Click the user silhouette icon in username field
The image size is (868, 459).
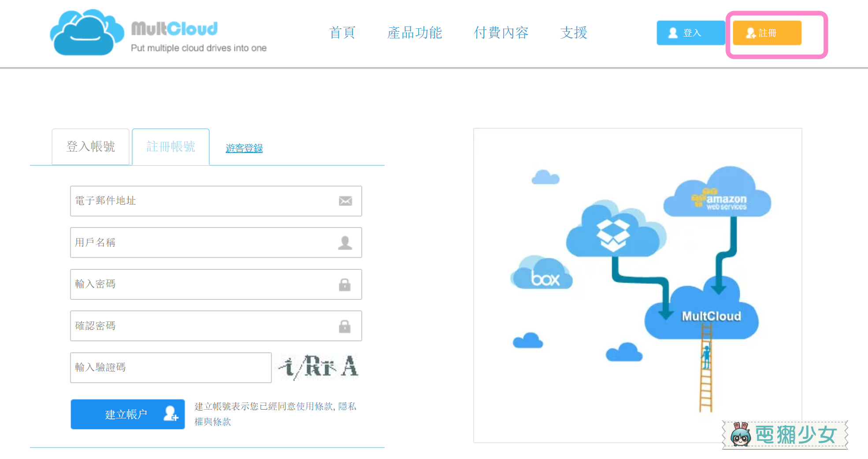pyautogui.click(x=345, y=243)
